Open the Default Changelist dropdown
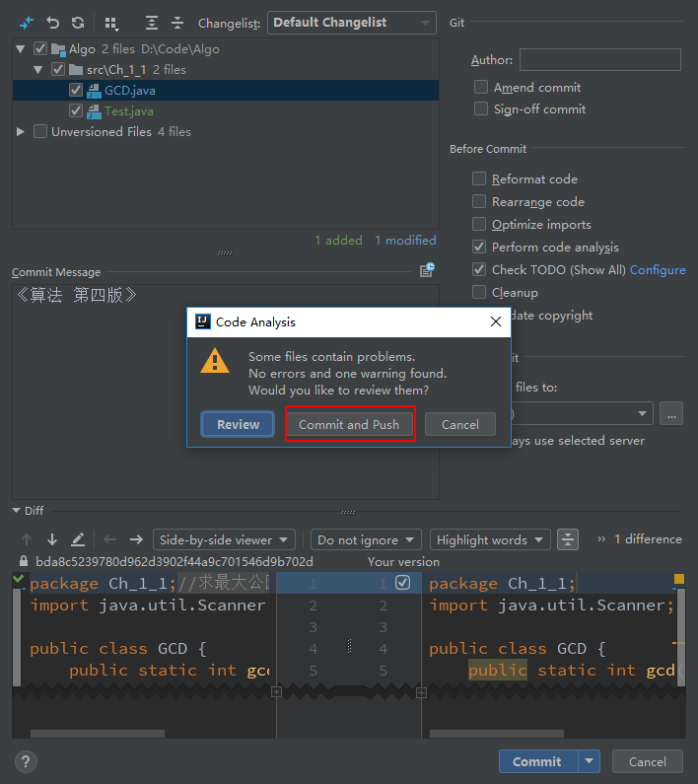This screenshot has width=698, height=784. [351, 23]
